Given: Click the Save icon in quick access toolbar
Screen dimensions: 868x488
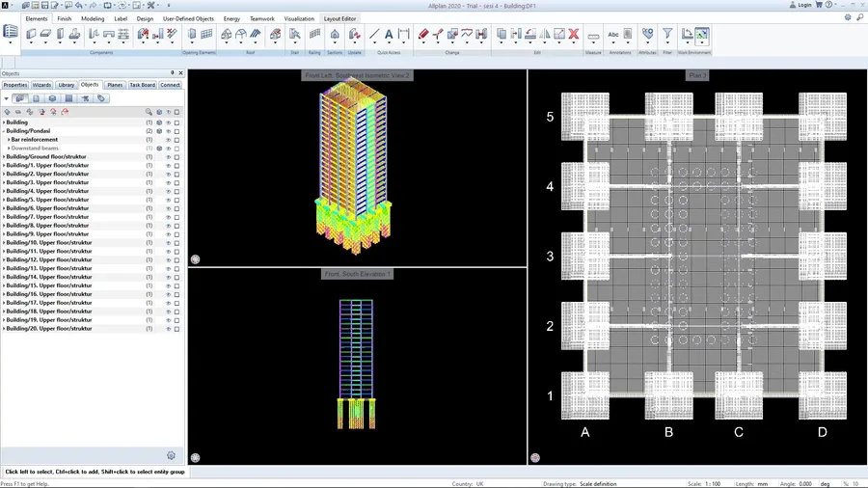Looking at the screenshot, I should coord(44,5).
